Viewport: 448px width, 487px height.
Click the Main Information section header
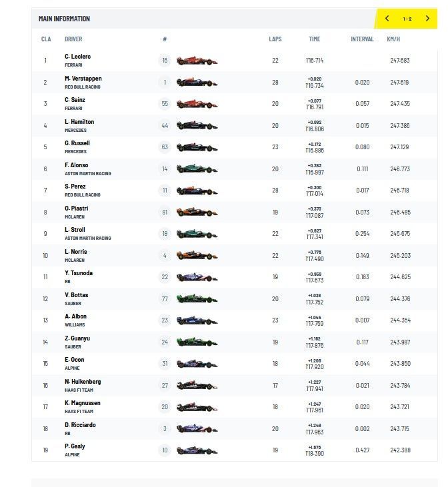(65, 19)
